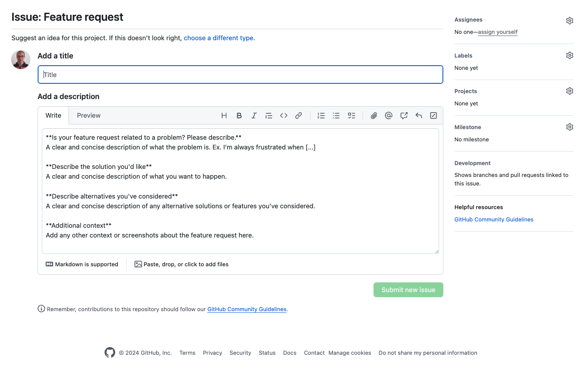
Task: Insert a saved reply using arrow icon
Action: [419, 116]
